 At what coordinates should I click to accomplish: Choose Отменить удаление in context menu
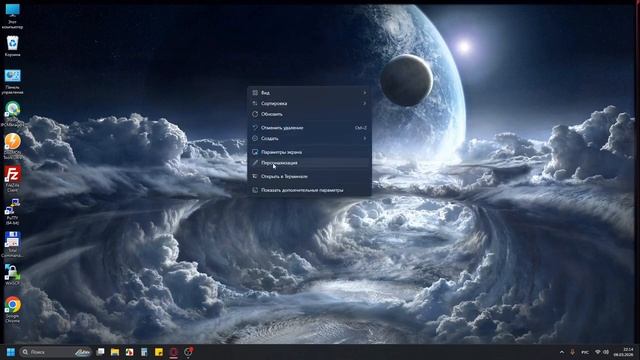309,128
